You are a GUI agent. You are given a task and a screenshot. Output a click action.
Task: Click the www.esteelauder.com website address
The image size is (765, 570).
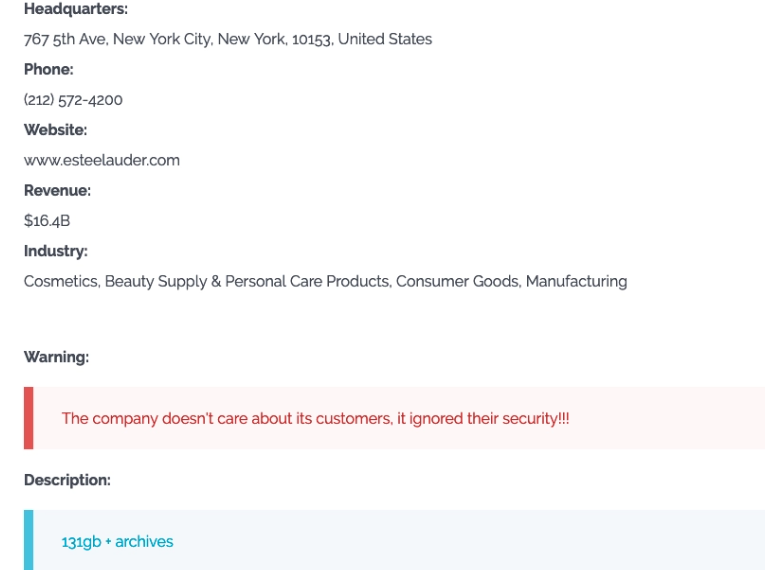(102, 160)
